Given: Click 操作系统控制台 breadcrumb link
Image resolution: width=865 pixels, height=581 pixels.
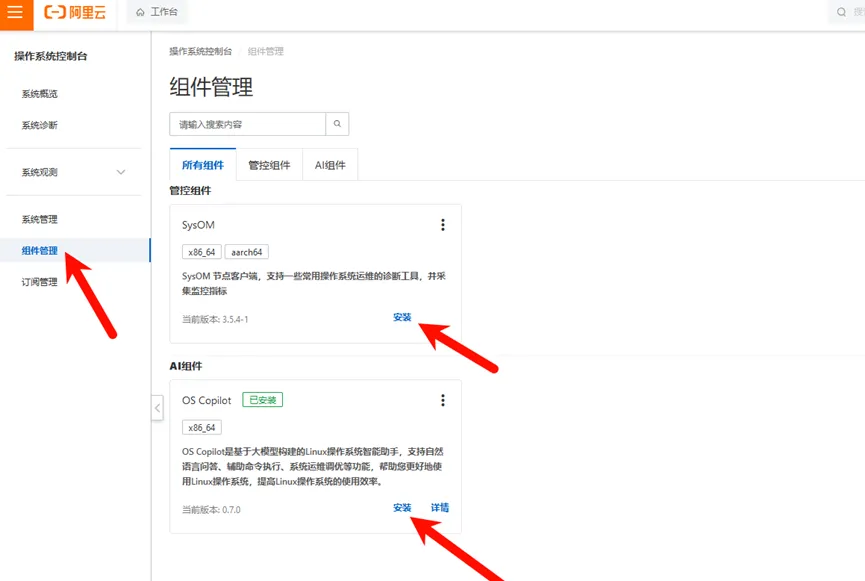Looking at the screenshot, I should 201,51.
